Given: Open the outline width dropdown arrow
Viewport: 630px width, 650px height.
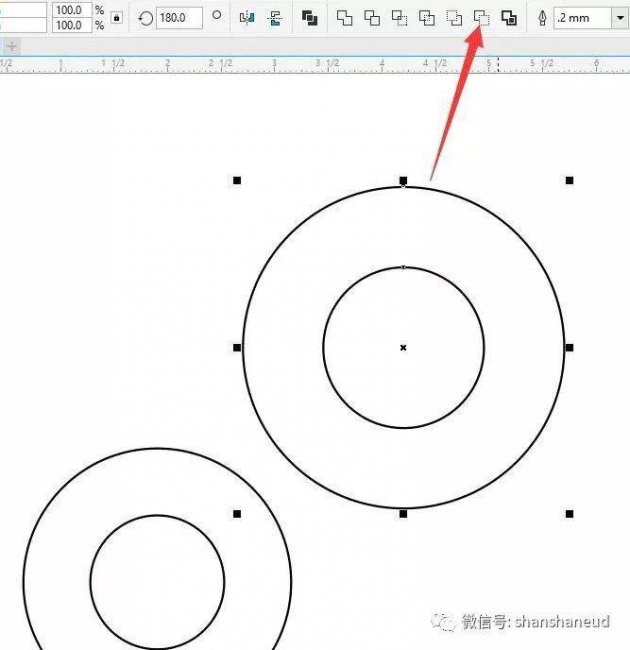Looking at the screenshot, I should [620, 18].
